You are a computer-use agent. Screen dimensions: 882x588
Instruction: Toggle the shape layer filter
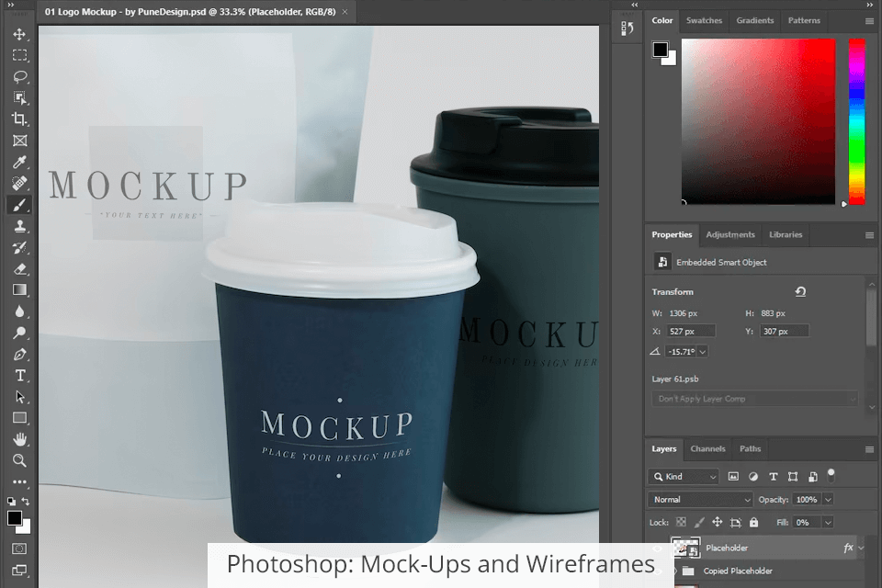point(793,477)
